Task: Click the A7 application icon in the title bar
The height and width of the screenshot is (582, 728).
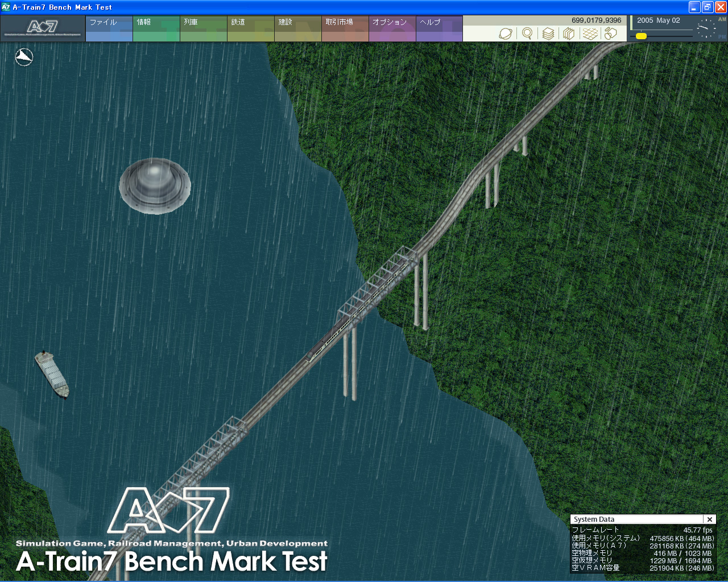Action: (x=6, y=7)
